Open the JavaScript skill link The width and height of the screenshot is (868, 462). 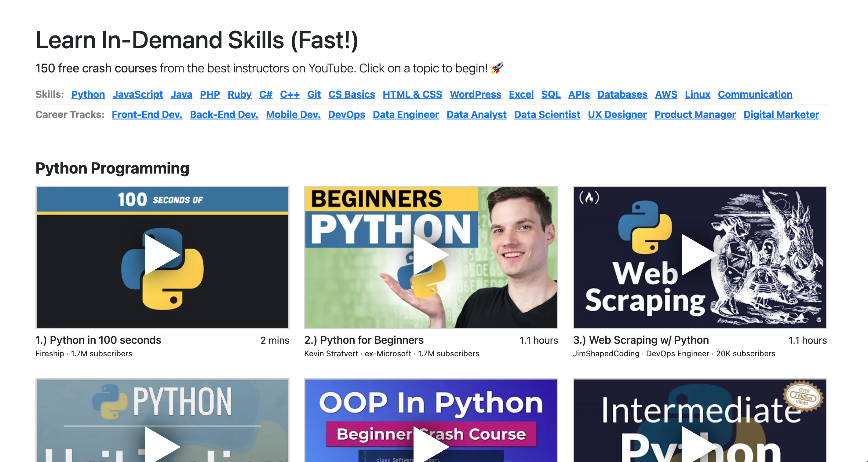point(137,94)
